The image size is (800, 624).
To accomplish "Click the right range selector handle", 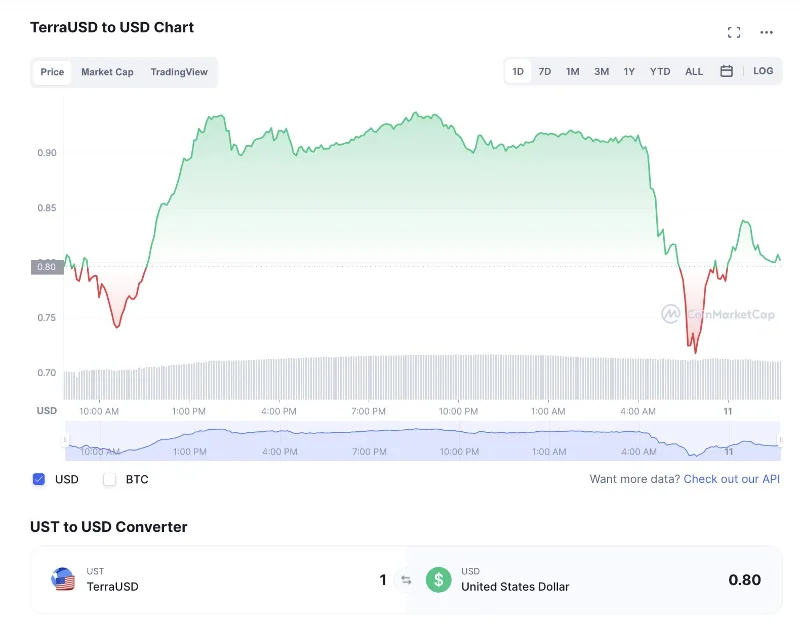I will pos(781,440).
